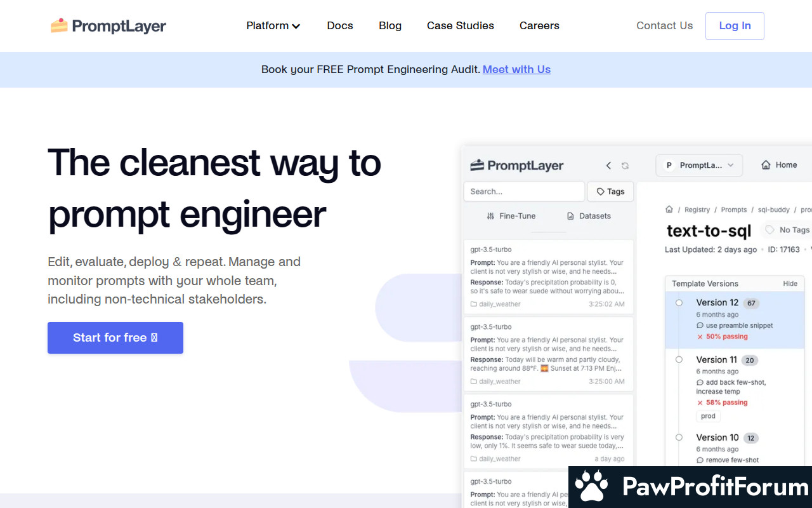Click the Version 11 radio circle
Screen dimensions: 812x508
(679, 360)
